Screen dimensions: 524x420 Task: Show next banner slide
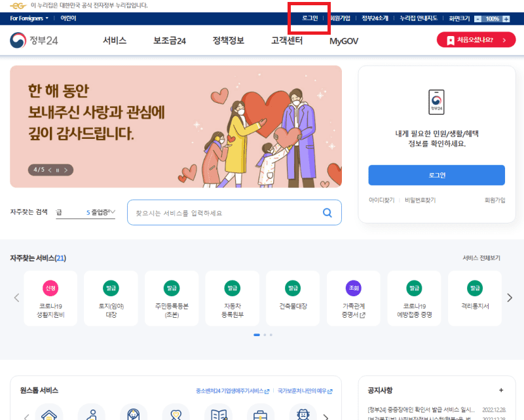pyautogui.click(x=66, y=170)
